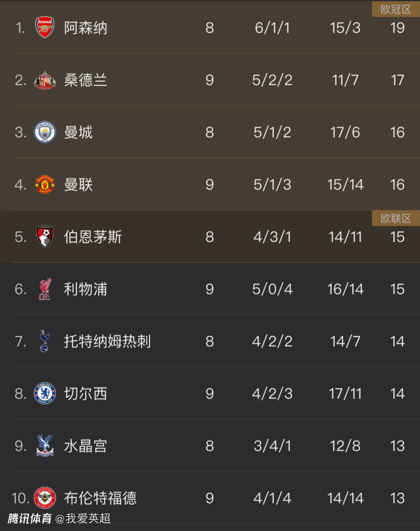Click the Sunderland club crest
Image resolution: width=420 pixels, height=531 pixels.
[x=45, y=80]
